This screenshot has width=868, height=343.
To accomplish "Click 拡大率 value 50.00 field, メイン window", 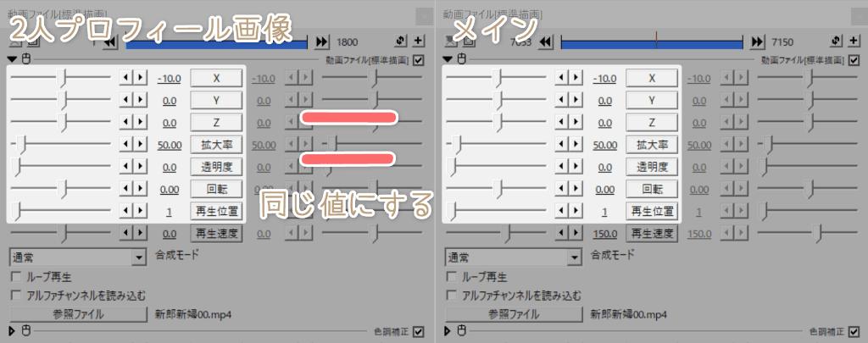I will click(605, 145).
